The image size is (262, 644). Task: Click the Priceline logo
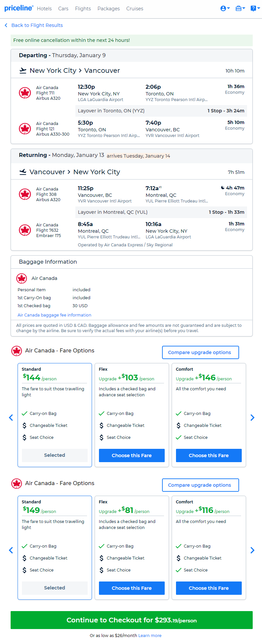(19, 8)
